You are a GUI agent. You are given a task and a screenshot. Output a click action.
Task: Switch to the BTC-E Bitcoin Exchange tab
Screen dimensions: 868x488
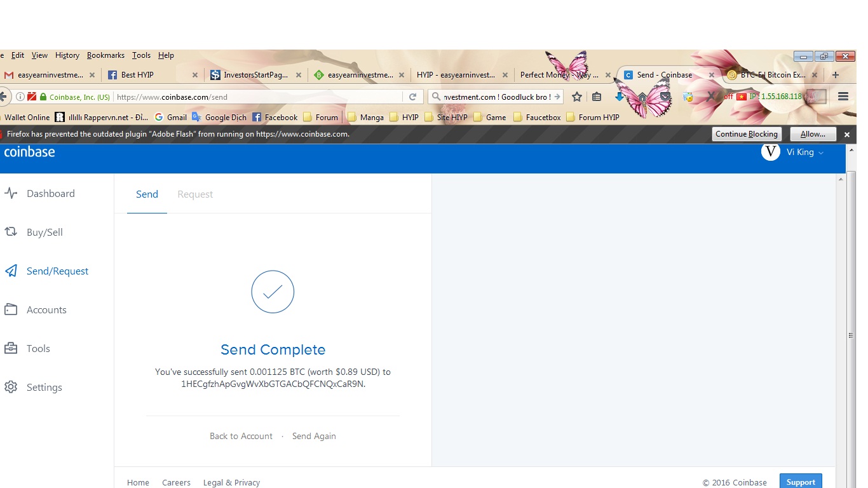[771, 75]
